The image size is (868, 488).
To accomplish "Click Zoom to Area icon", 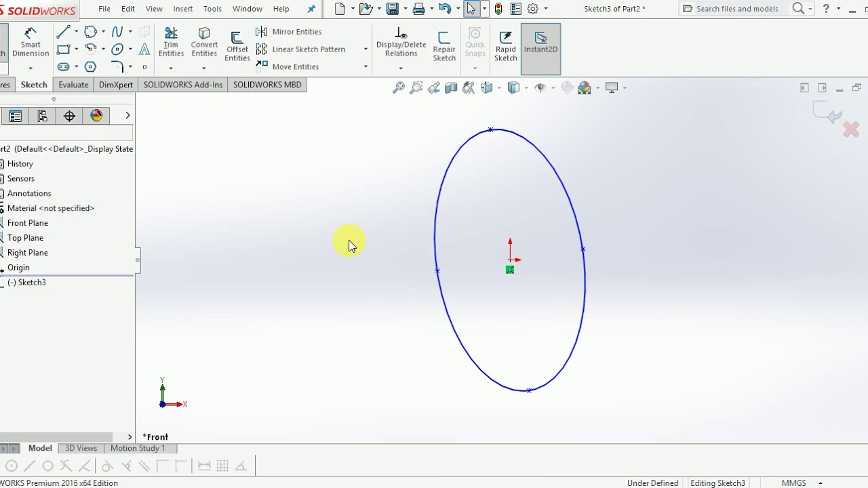I will coord(416,87).
